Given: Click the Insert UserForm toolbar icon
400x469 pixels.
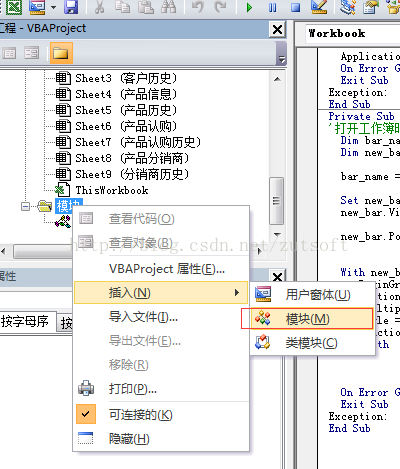Looking at the screenshot, I should click(x=37, y=7).
